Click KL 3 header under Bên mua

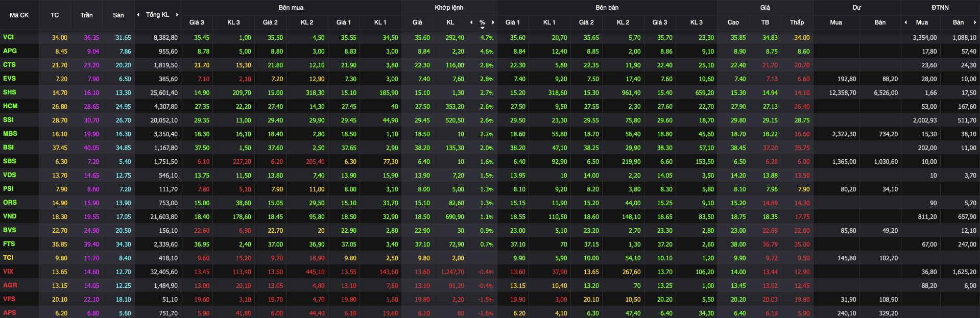click(x=233, y=22)
